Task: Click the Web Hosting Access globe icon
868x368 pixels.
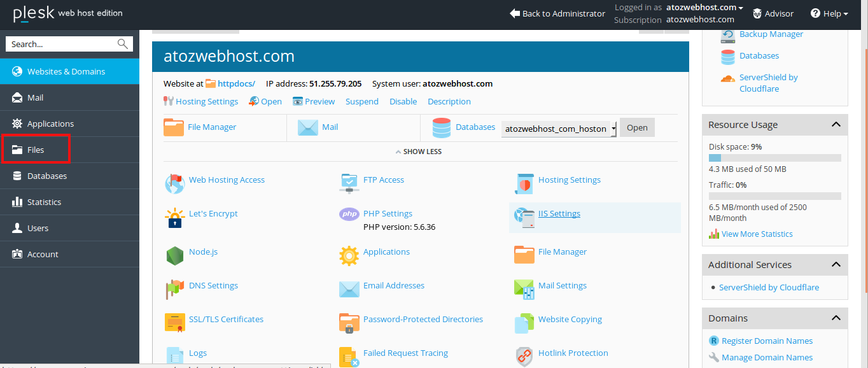Action: [174, 183]
